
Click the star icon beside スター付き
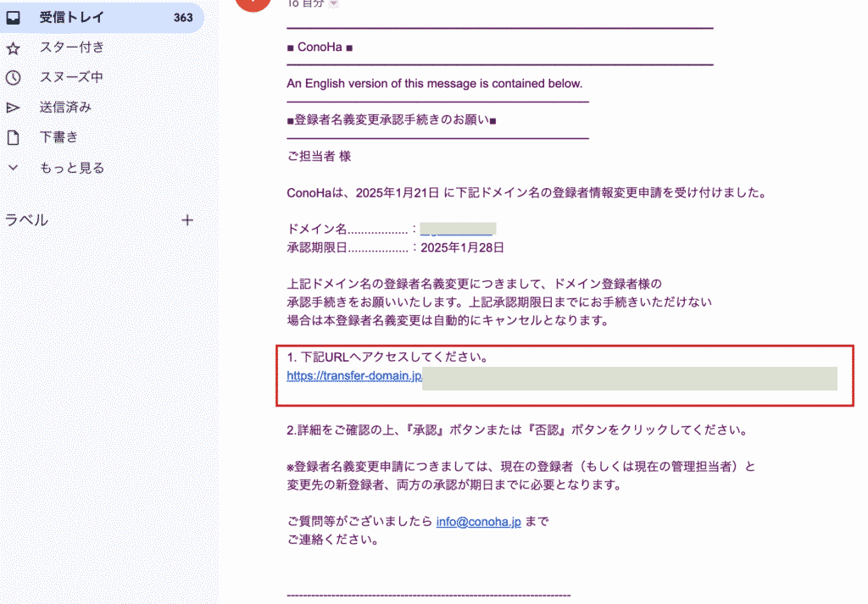click(13, 47)
